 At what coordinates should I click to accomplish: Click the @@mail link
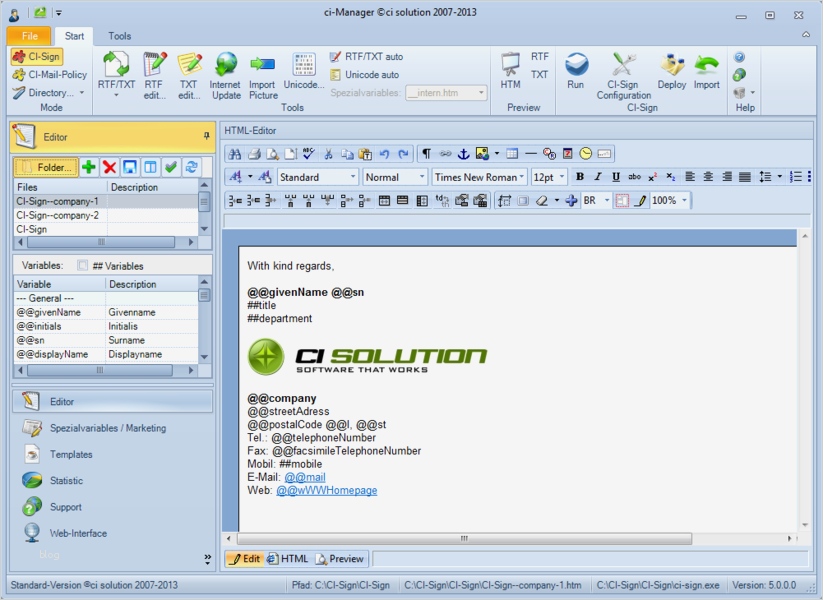coord(305,477)
